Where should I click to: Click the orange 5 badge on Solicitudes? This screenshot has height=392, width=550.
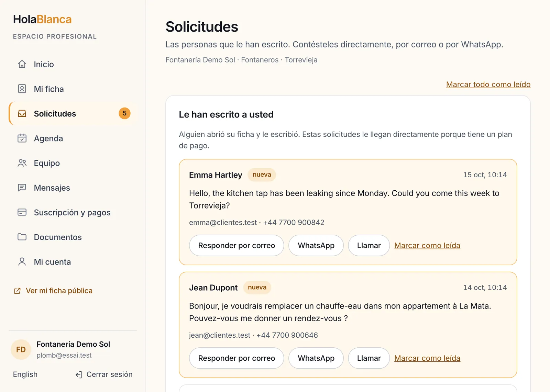click(x=124, y=113)
